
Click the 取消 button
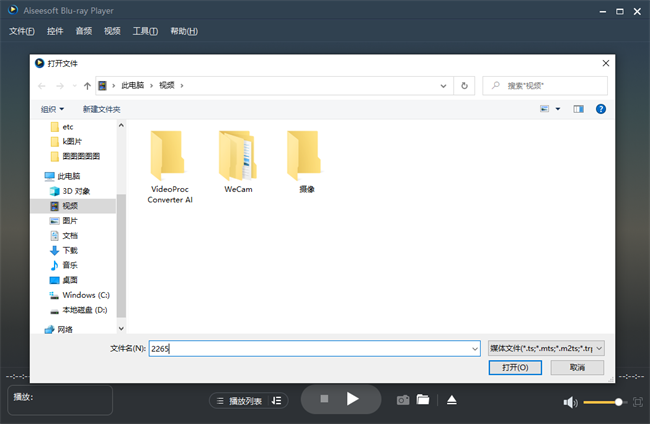pos(577,368)
